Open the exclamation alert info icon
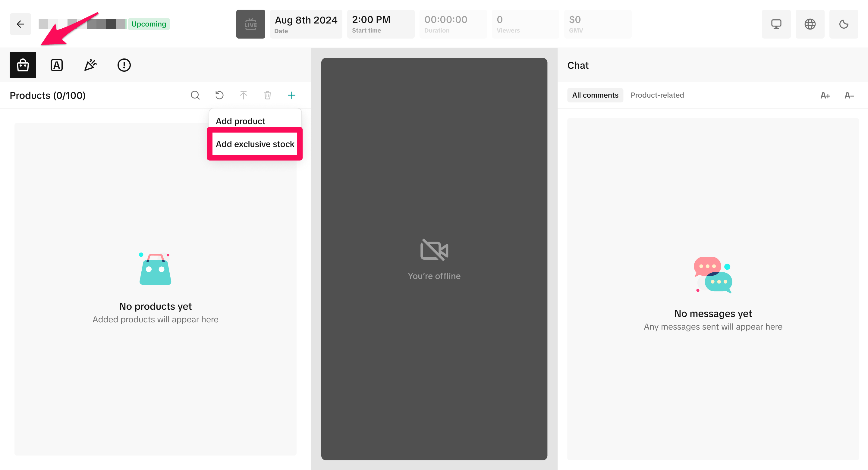868x470 pixels. click(x=124, y=65)
